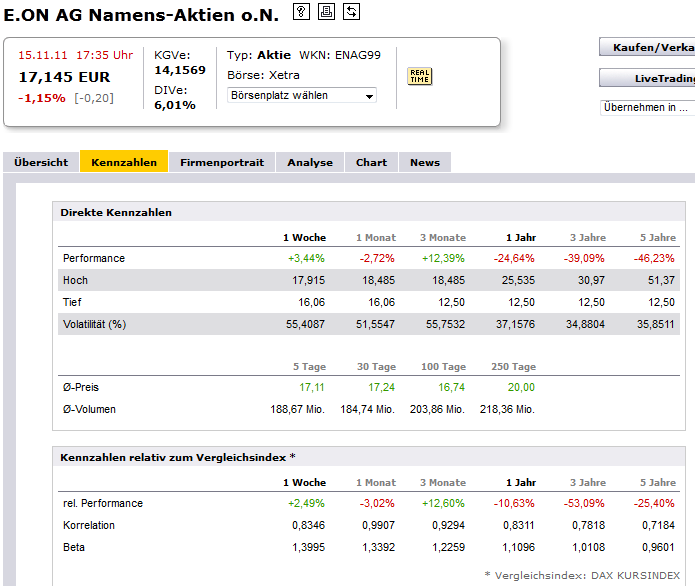Click the 1 Woche Volatilität value 55,4087
The width and height of the screenshot is (695, 586).
point(305,324)
